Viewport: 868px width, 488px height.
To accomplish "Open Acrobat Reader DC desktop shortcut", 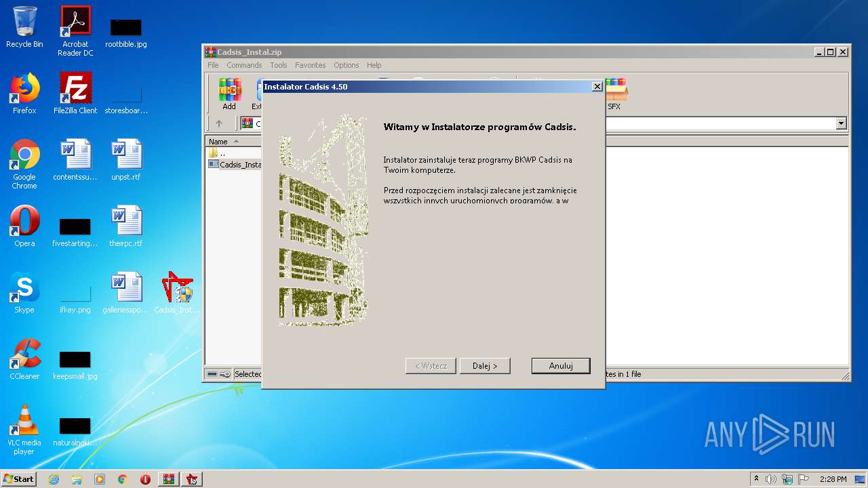I will point(75,31).
